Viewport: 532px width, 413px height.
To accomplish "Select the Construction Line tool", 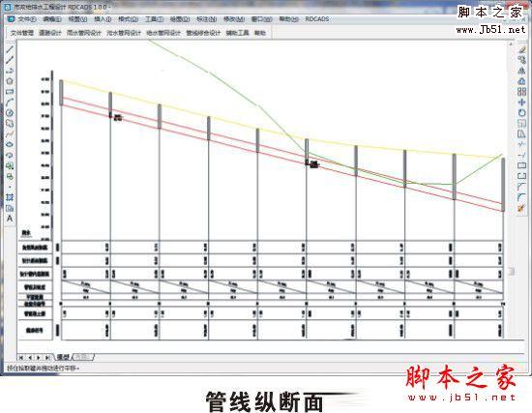I will coord(10,60).
